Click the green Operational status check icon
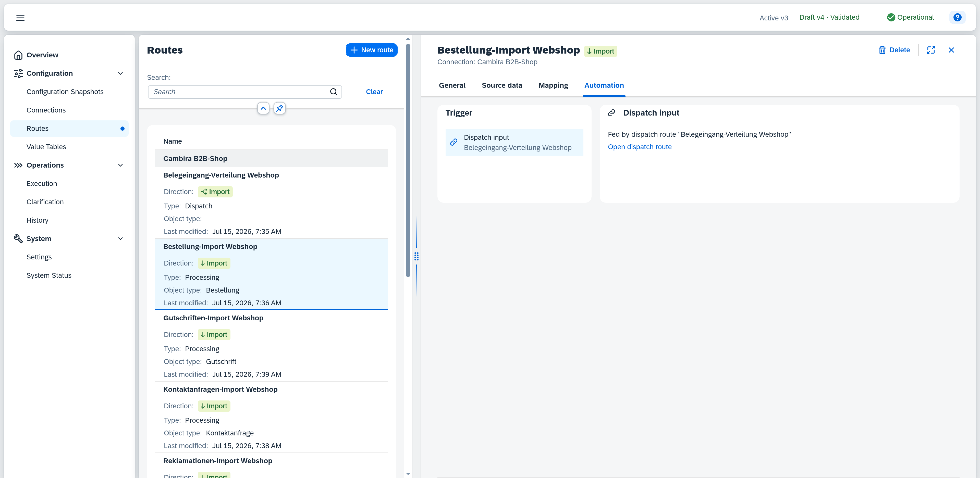This screenshot has width=980, height=478. click(x=891, y=18)
